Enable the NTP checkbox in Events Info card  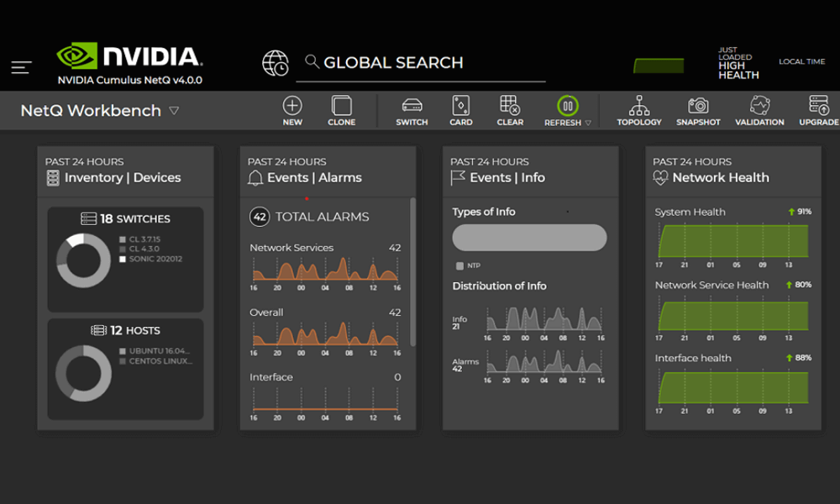pos(459,265)
